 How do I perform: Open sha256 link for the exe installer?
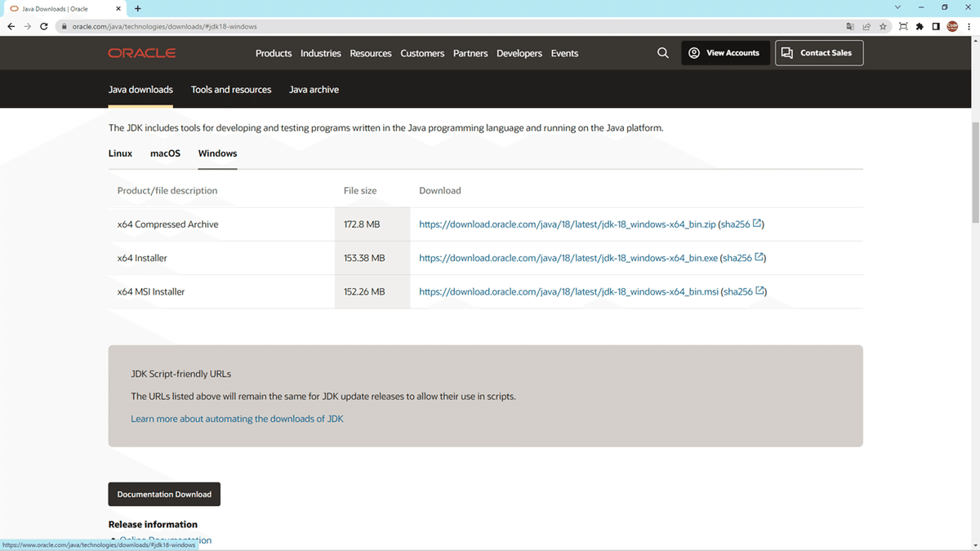pos(738,258)
